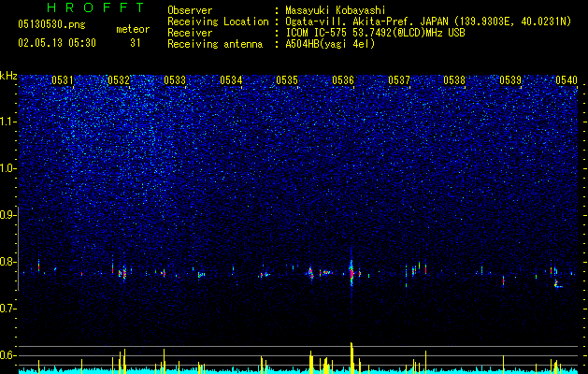Click the date stamp 02.05.13 05:30
The height and width of the screenshot is (374, 588).
57,43
